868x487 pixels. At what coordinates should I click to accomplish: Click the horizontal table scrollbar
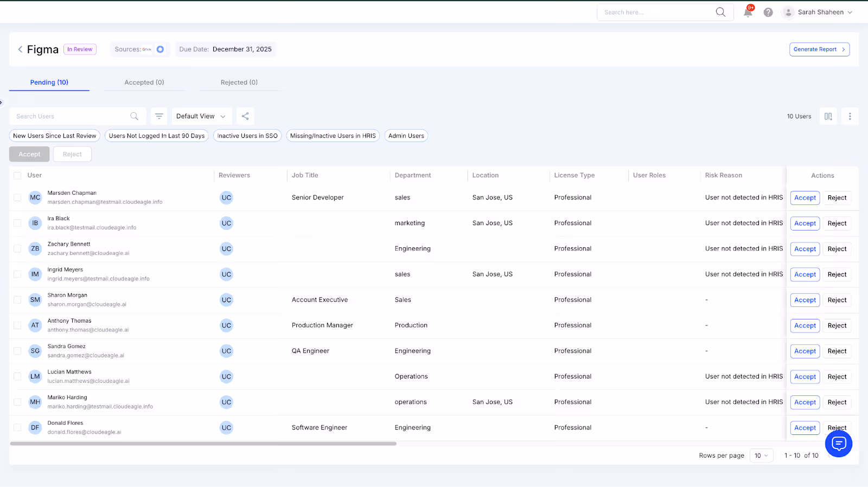click(x=203, y=444)
